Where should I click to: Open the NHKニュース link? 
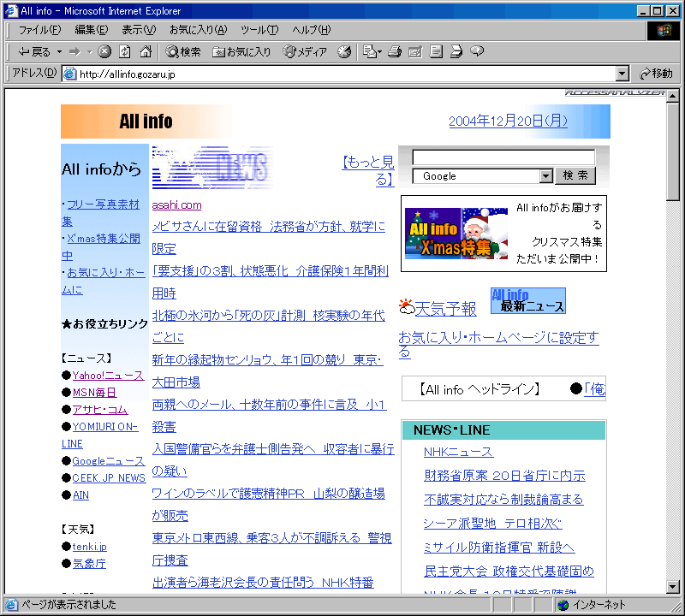pyautogui.click(x=458, y=452)
